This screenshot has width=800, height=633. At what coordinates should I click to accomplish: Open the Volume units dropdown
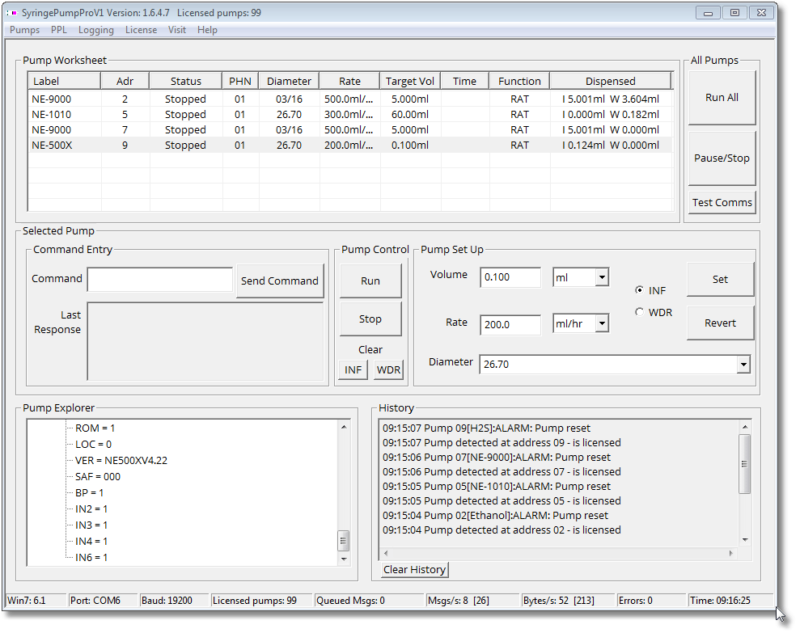click(603, 276)
